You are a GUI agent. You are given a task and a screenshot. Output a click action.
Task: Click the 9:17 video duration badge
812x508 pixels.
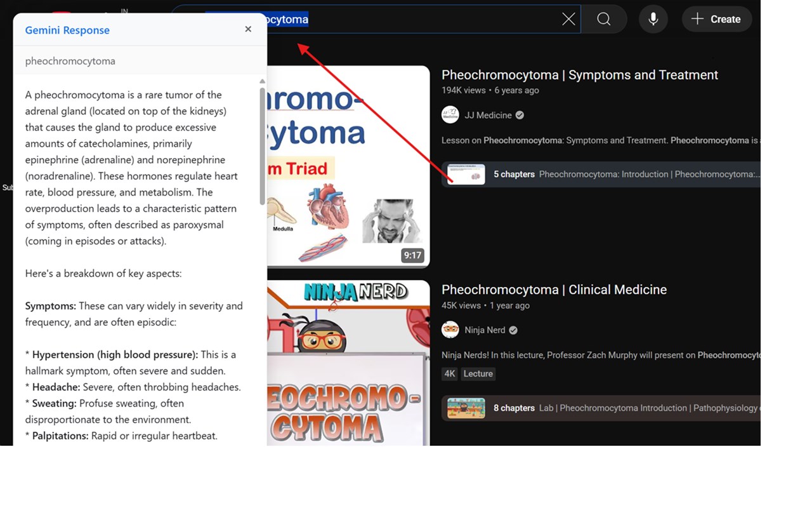(412, 255)
